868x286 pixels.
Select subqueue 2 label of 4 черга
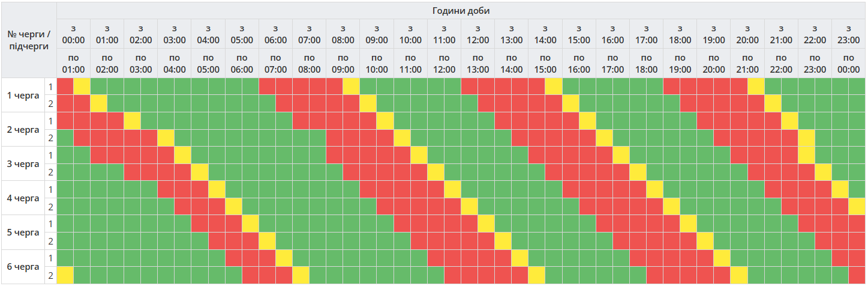click(x=51, y=207)
